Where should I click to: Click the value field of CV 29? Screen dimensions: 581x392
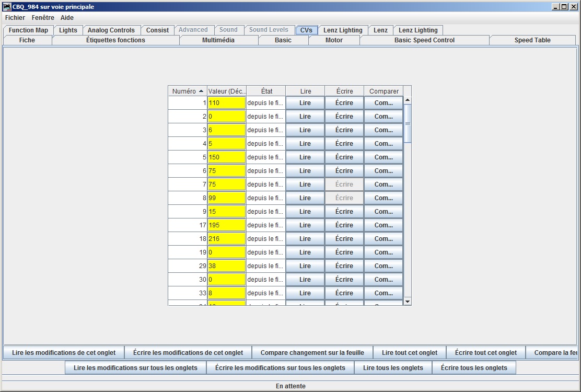226,266
